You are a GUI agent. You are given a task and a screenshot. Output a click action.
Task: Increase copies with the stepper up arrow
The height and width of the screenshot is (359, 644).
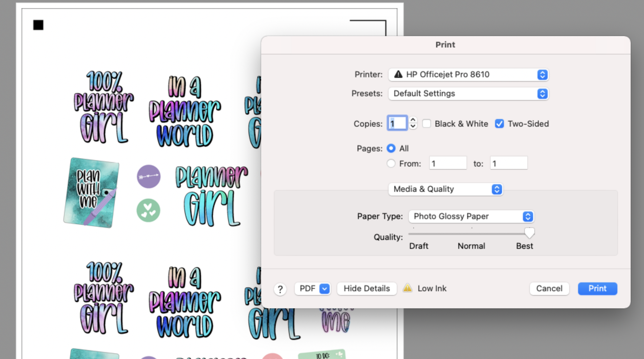tap(413, 120)
